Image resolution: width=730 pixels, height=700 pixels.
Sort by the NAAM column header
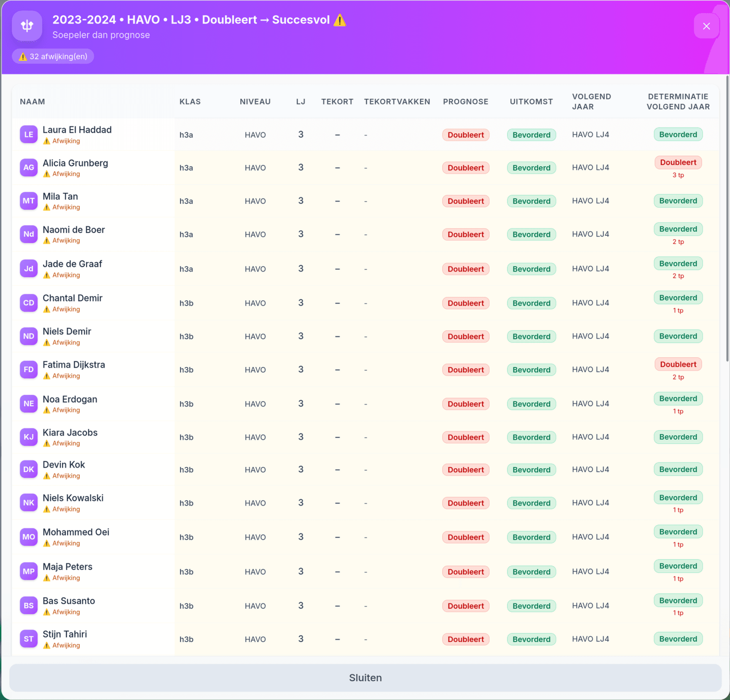32,102
